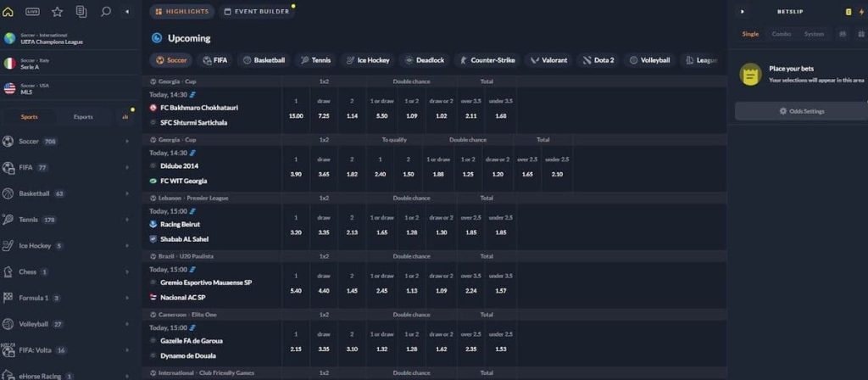Screen dimensions: 868x380
Task: Click the betslip count badge icon
Action: coord(848,12)
